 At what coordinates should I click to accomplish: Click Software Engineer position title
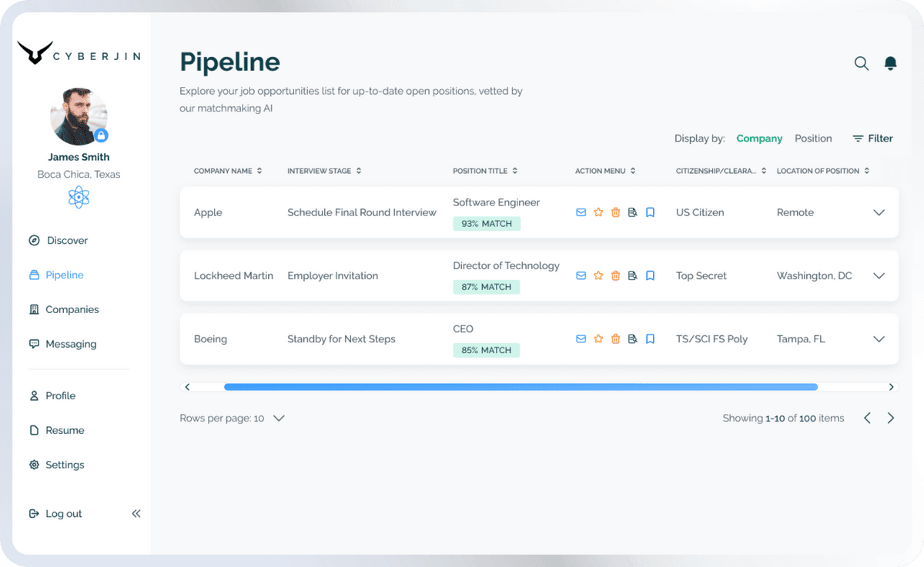497,202
